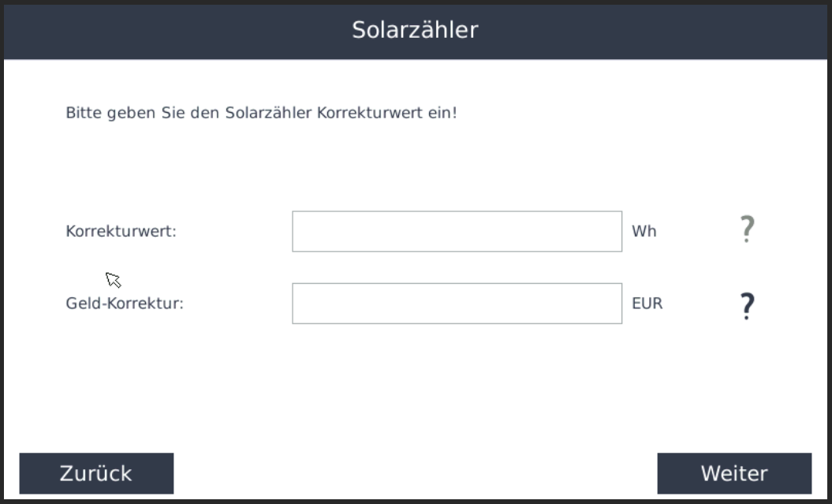Return to previous page via Zurück
Image resolution: width=832 pixels, height=504 pixels.
click(96, 473)
